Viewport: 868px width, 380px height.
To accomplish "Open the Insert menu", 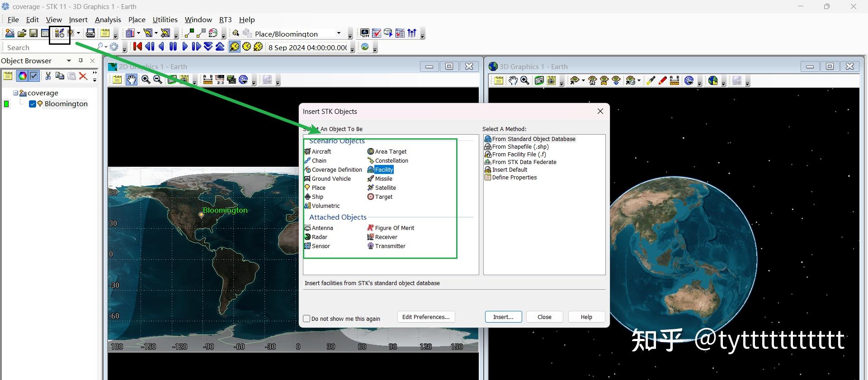I will pyautogui.click(x=78, y=19).
